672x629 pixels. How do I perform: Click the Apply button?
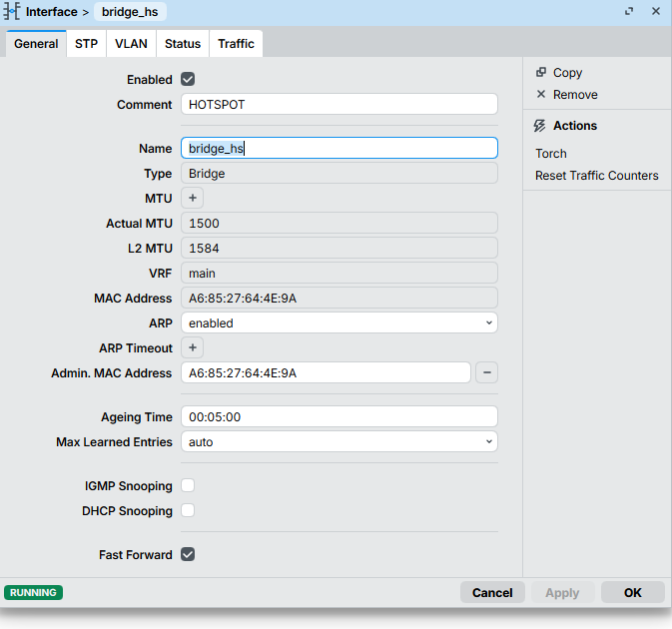click(562, 592)
